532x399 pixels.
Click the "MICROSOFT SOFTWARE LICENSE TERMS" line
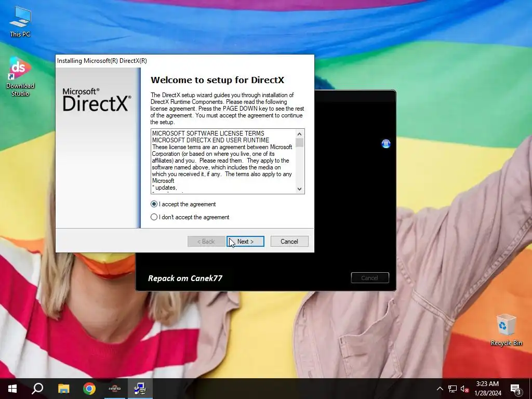208,134
